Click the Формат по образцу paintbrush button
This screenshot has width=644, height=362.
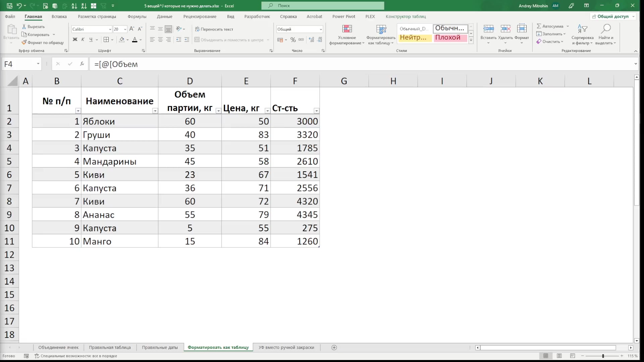[43, 43]
